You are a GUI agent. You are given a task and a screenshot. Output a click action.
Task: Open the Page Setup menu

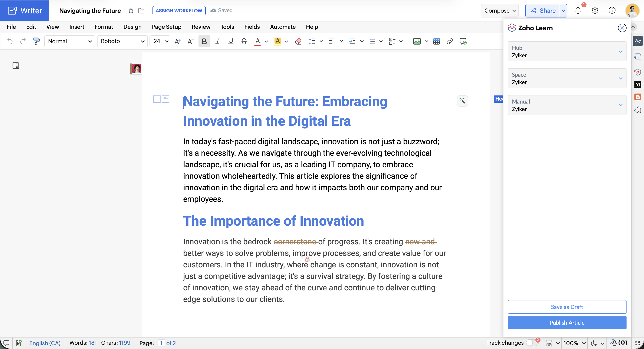pos(167,27)
